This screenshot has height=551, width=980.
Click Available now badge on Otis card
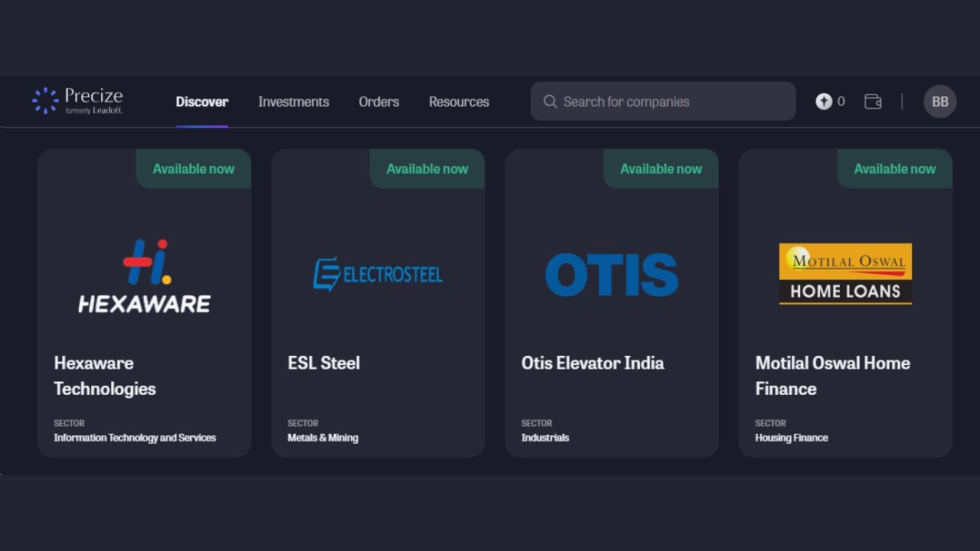pos(661,168)
